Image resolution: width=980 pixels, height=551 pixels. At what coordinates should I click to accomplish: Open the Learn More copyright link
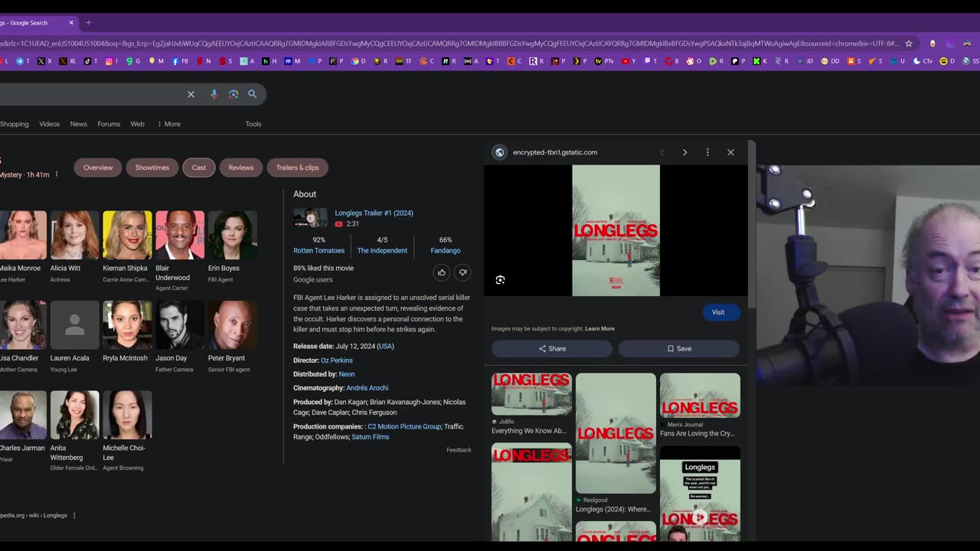pyautogui.click(x=599, y=329)
